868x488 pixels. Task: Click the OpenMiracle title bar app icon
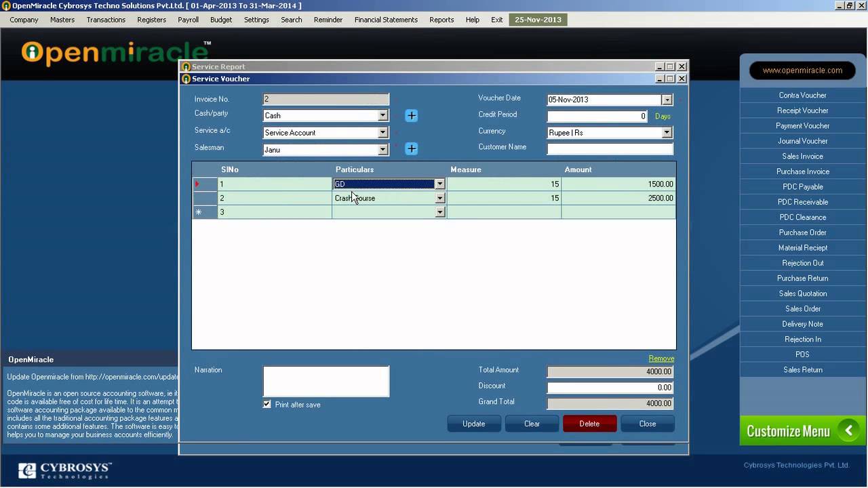pyautogui.click(x=6, y=5)
